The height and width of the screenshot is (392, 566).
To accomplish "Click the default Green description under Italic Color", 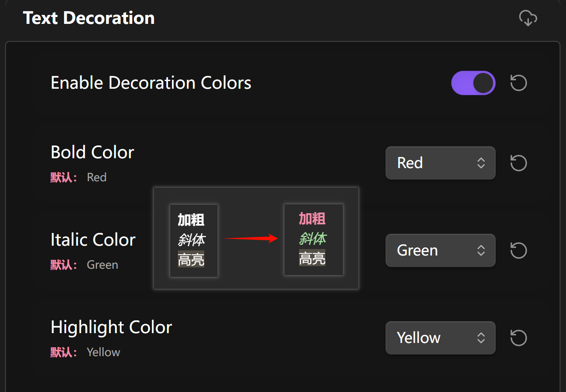I will pos(84,265).
